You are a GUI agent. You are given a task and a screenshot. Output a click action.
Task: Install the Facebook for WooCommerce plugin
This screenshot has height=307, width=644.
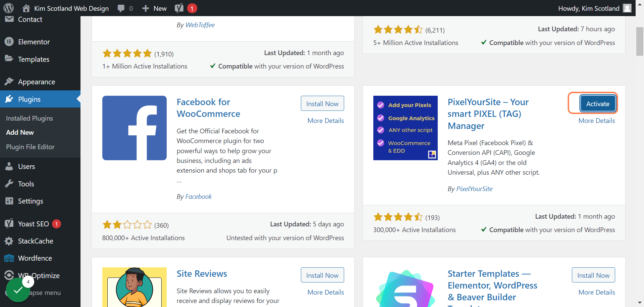322,103
